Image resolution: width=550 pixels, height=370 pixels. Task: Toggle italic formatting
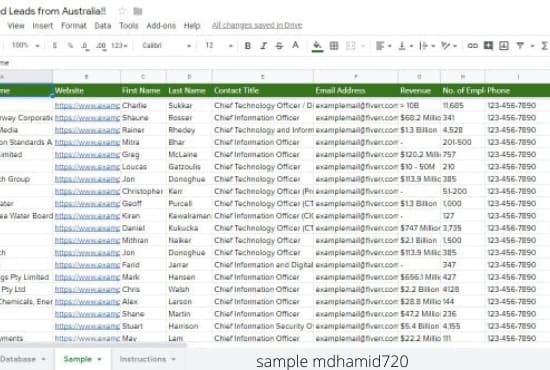tap(263, 46)
